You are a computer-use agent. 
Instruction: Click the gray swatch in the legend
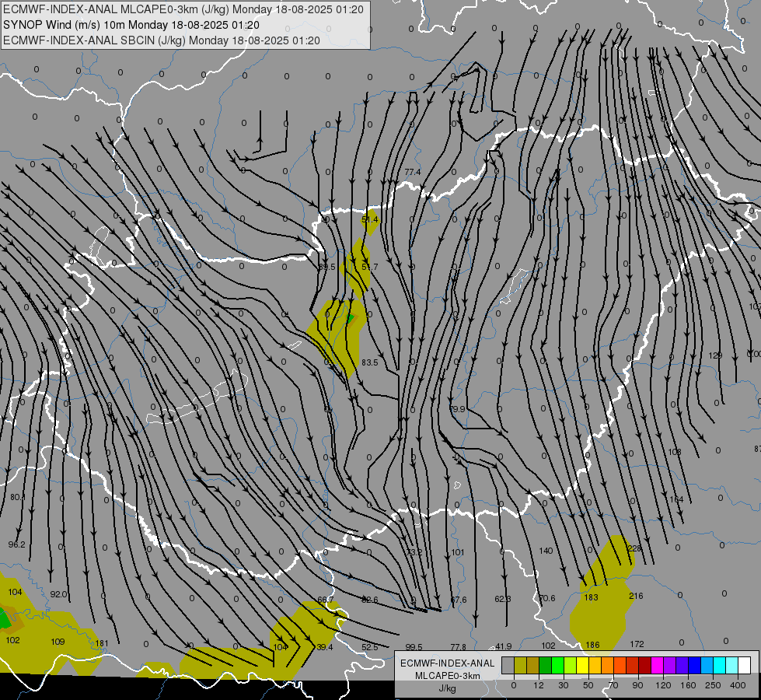pyautogui.click(x=508, y=665)
